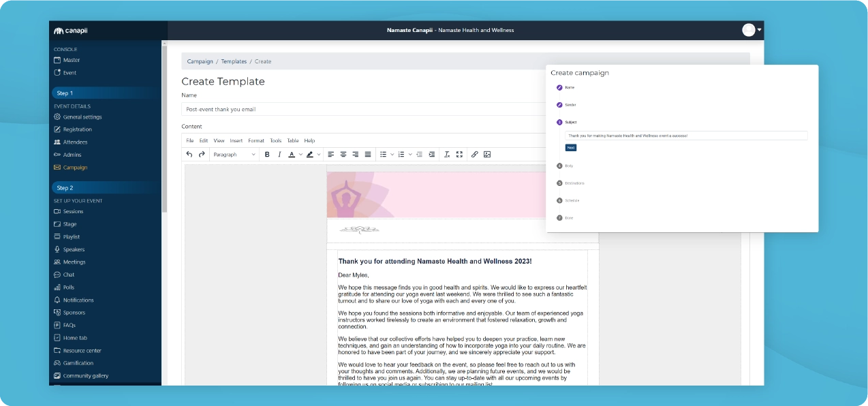Center-align the text
Screen dimensions: 868x406
[x=343, y=155]
